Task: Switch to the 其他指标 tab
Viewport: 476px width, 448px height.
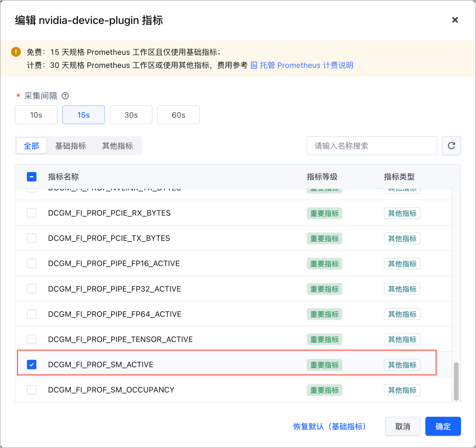Action: click(x=118, y=146)
